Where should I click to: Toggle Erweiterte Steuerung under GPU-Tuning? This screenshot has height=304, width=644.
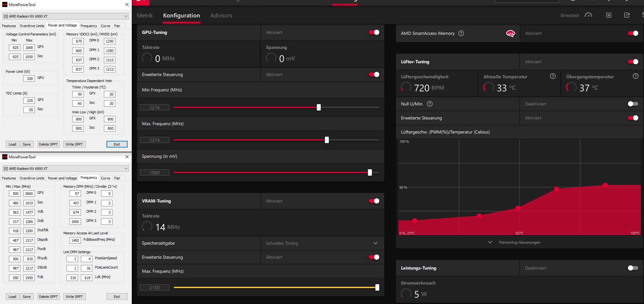point(374,74)
